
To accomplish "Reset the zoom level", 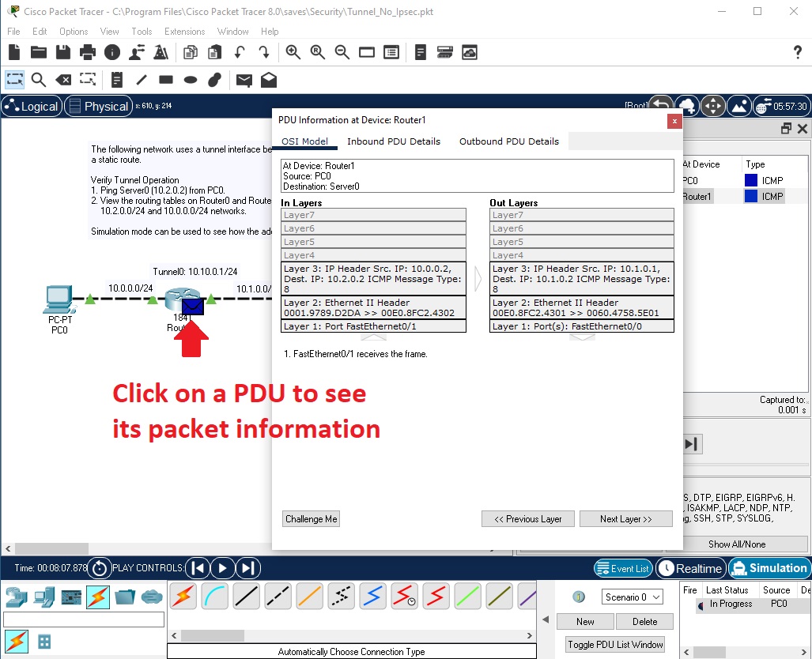I will point(317,52).
